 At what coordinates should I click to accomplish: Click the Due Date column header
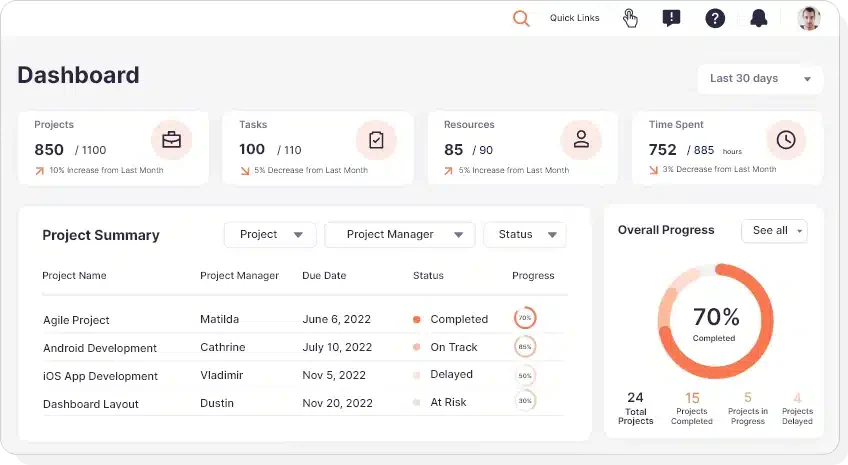(x=324, y=276)
